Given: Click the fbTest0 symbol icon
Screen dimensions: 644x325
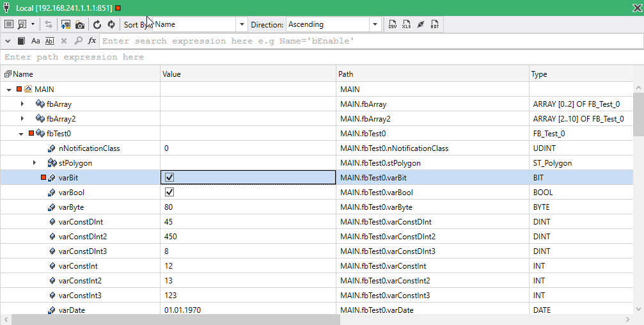Looking at the screenshot, I should click(x=40, y=133).
